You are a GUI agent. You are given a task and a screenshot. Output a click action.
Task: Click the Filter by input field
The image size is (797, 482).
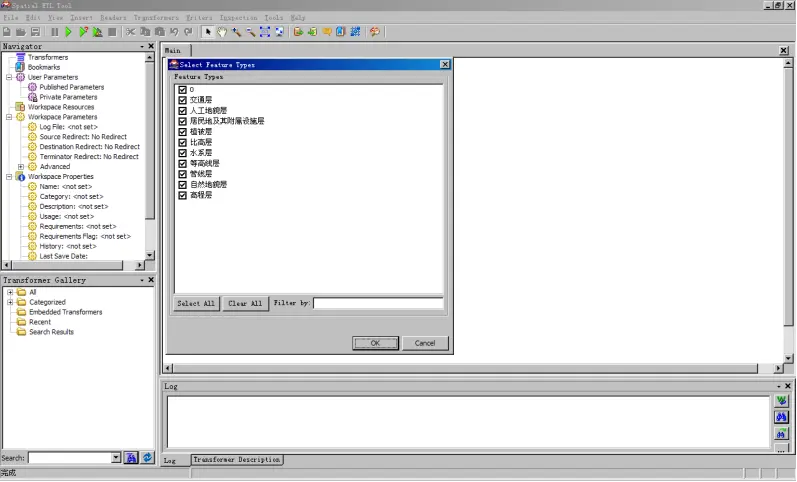point(378,303)
